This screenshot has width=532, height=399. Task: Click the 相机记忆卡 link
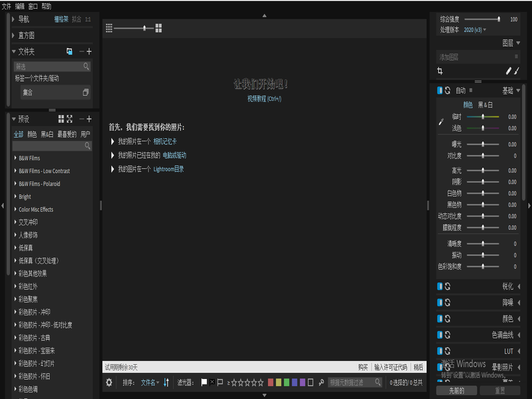(x=165, y=142)
